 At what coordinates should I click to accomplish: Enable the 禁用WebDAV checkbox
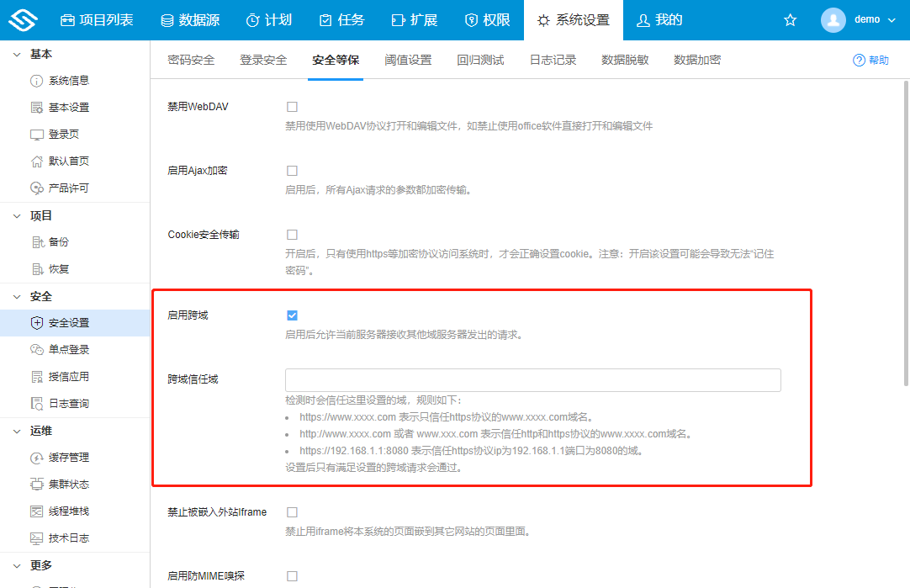(x=292, y=106)
